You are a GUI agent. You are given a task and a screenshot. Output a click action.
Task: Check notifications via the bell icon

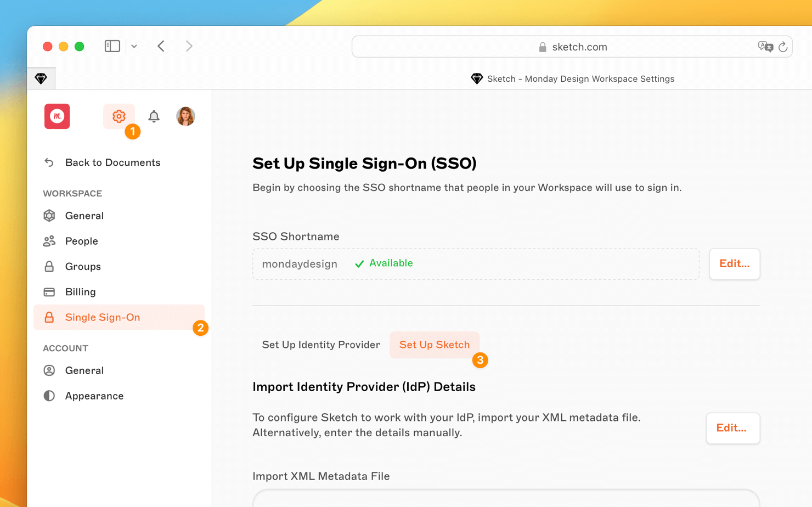click(154, 116)
